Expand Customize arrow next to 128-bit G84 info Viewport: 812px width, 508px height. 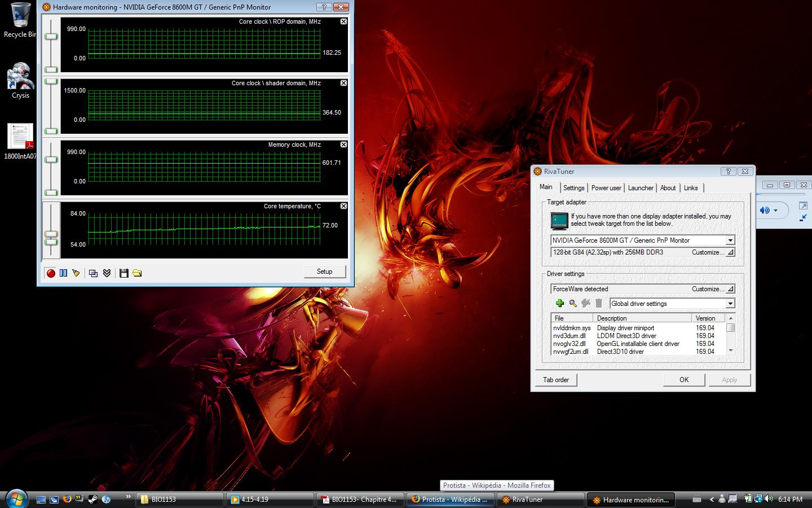(730, 252)
